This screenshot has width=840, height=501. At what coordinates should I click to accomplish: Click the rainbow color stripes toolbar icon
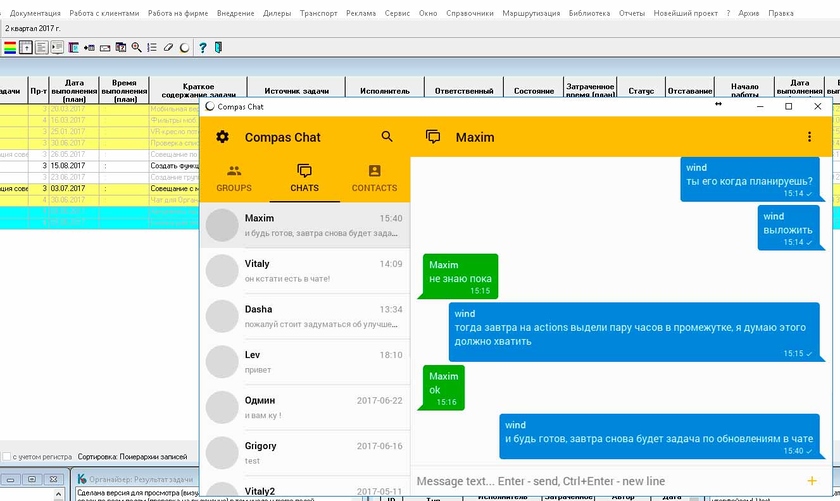pyautogui.click(x=10, y=47)
